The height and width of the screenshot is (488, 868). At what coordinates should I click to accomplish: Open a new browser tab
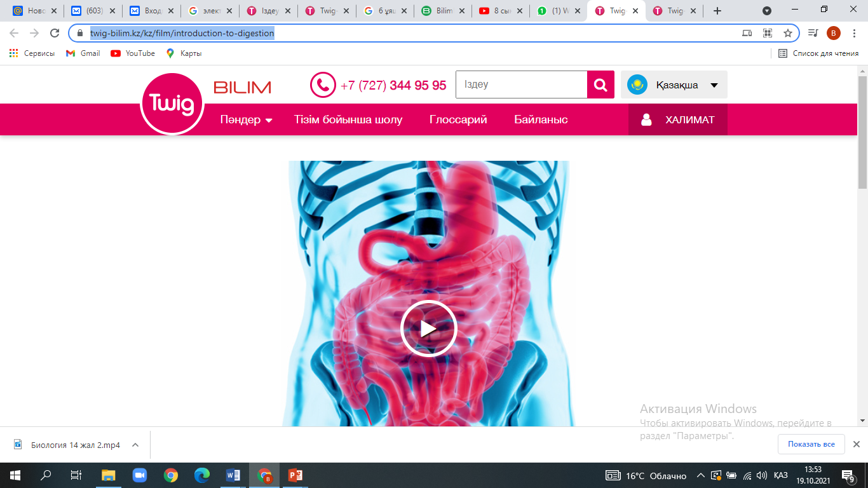pyautogui.click(x=717, y=11)
